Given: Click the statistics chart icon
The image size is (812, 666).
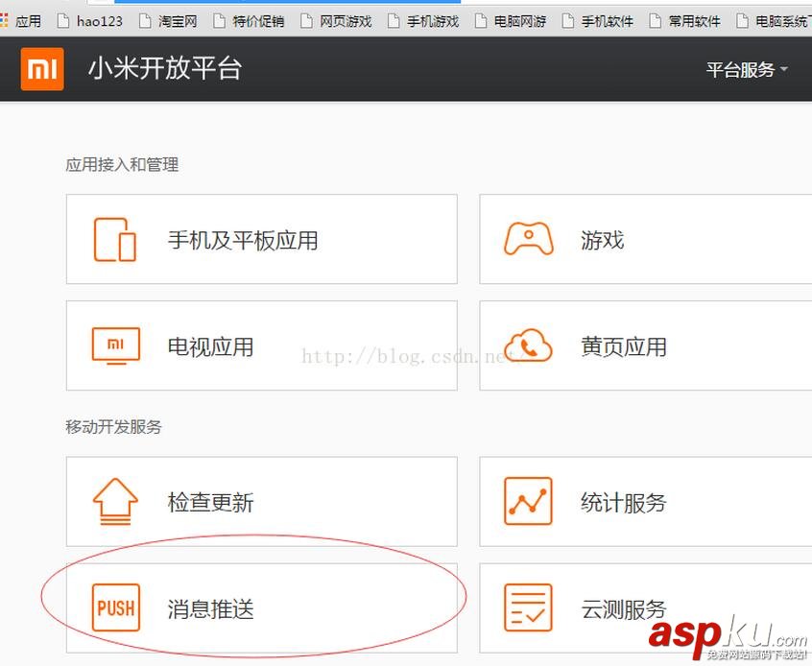Looking at the screenshot, I should (528, 501).
